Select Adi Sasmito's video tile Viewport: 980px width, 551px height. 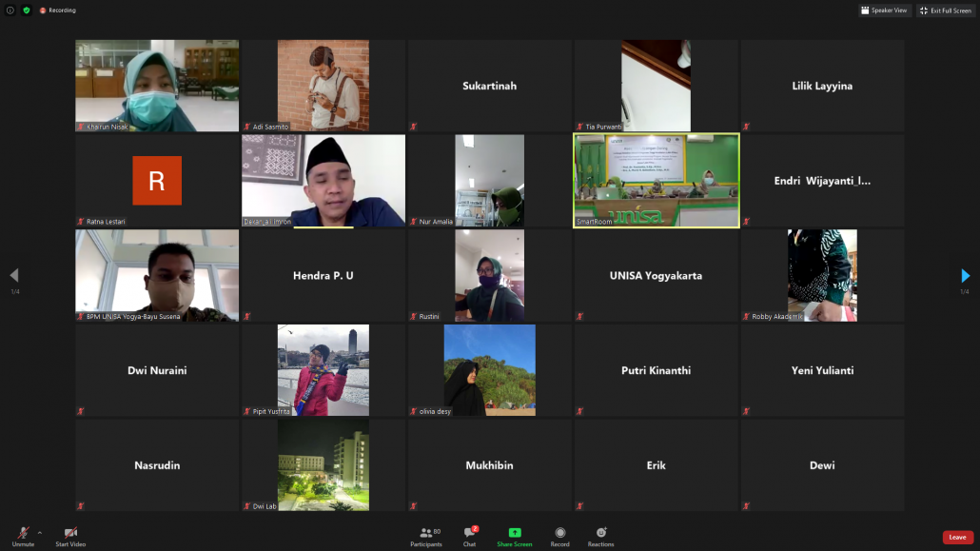[323, 86]
